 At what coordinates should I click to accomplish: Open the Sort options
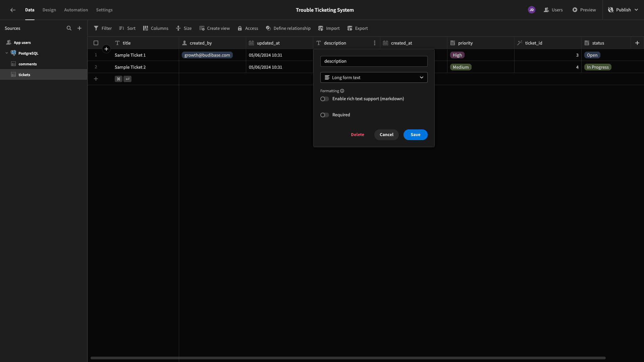(127, 28)
